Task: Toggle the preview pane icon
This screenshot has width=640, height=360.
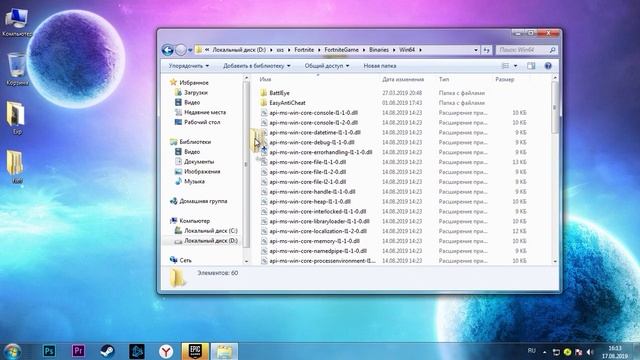Action: (x=531, y=66)
